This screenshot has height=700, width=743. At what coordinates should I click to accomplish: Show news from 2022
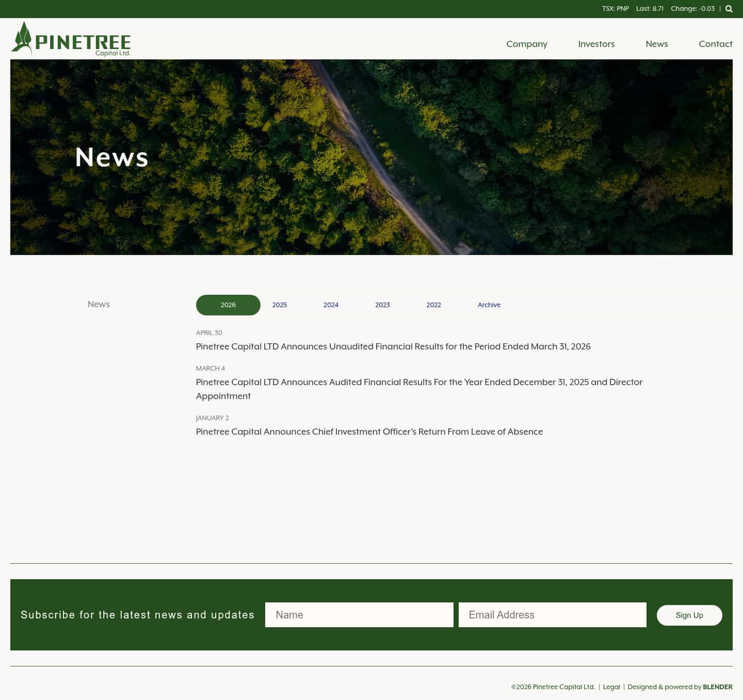[433, 305]
